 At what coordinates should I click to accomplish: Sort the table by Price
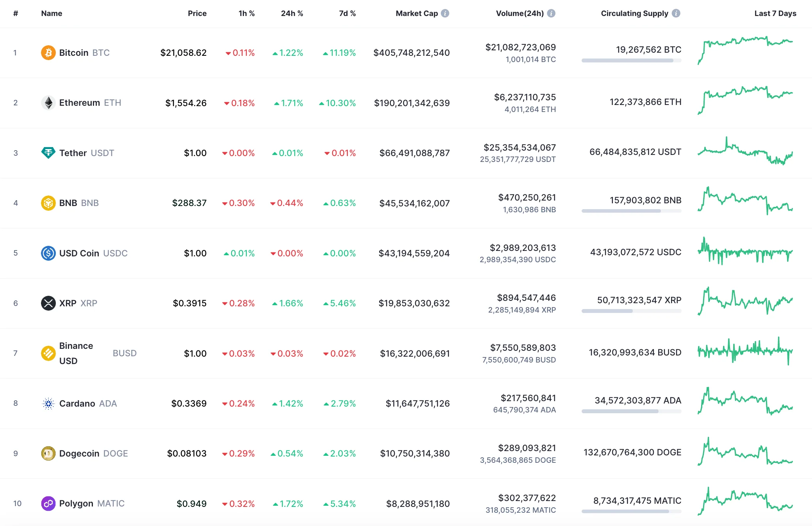197,13
